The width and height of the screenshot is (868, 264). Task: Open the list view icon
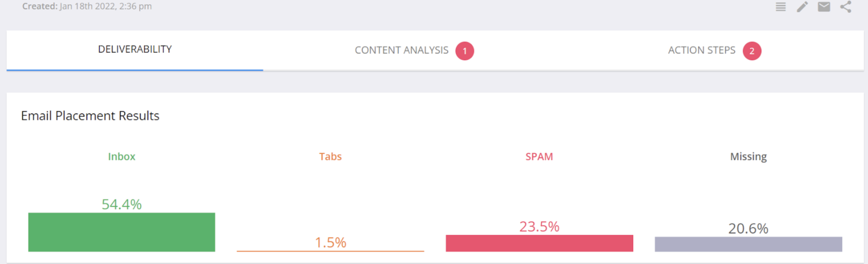(781, 7)
